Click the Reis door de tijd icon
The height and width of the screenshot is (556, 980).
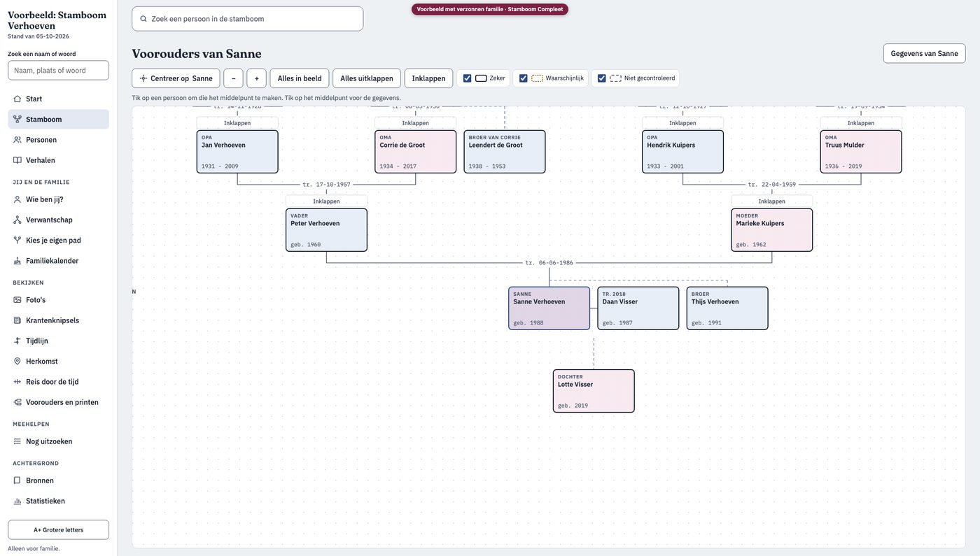17,382
